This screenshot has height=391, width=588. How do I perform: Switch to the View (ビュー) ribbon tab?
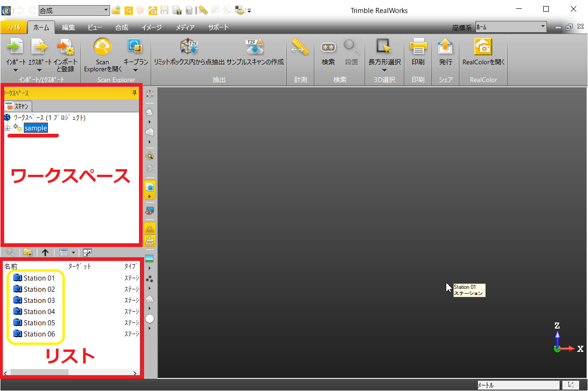click(95, 27)
